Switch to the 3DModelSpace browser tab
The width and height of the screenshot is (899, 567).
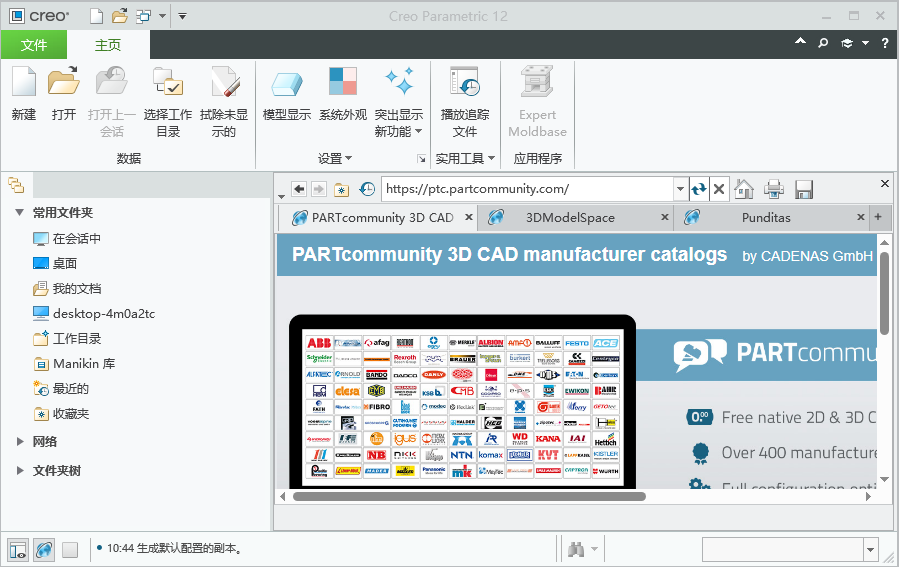pos(570,217)
